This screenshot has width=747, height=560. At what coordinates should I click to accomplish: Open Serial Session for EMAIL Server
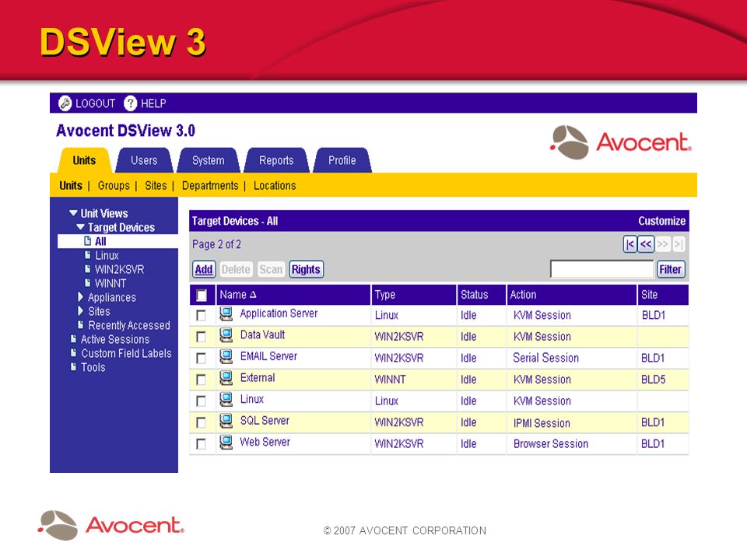[x=546, y=358]
